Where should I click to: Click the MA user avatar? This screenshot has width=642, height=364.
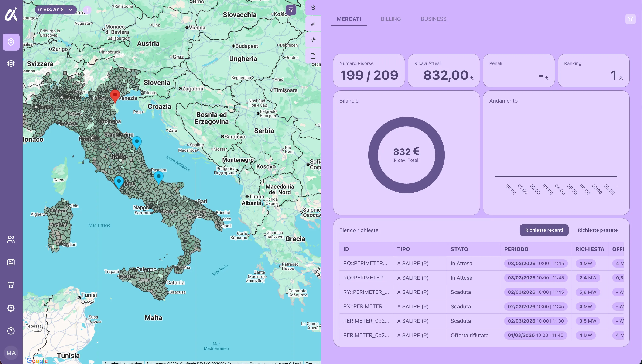point(11,353)
